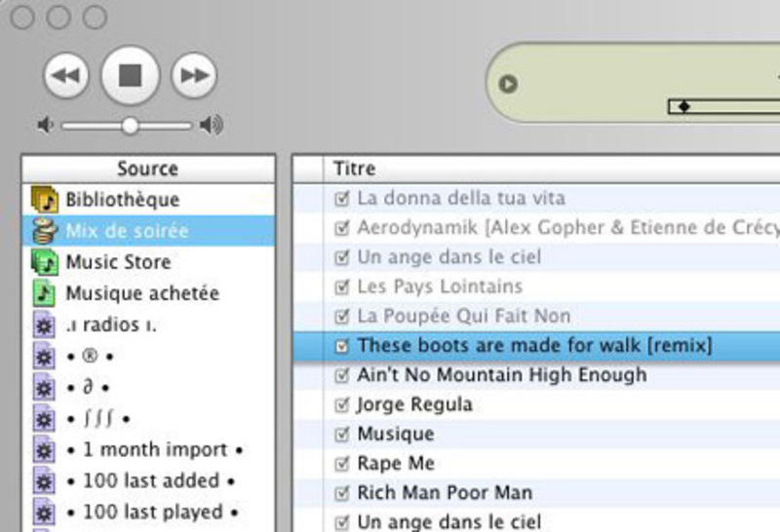Uncheck the first Un ange dans le ciel
Image resolution: width=780 pixels, height=532 pixels.
342,257
